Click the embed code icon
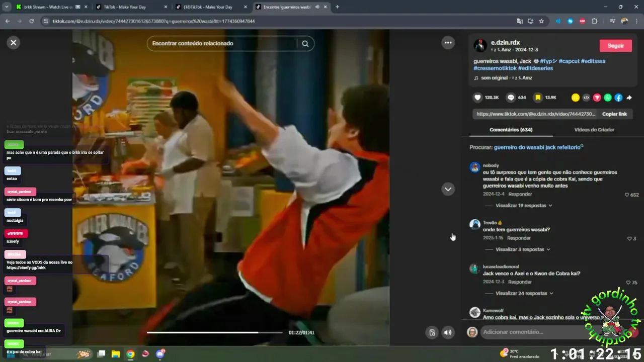The height and width of the screenshot is (362, 644). [x=586, y=98]
